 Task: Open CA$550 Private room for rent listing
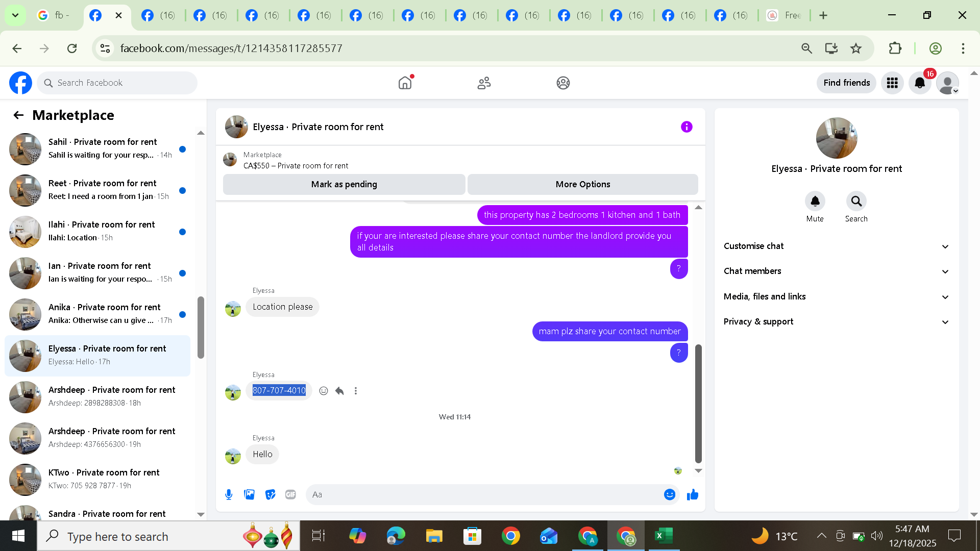[296, 166]
